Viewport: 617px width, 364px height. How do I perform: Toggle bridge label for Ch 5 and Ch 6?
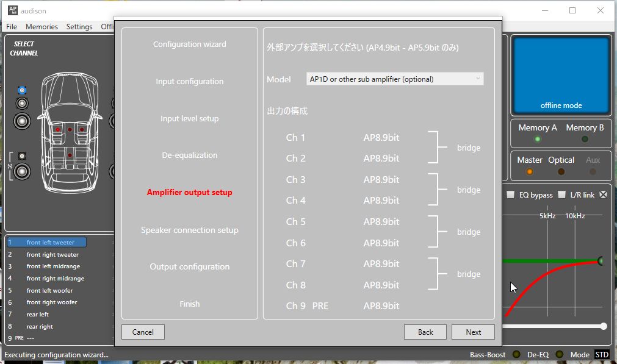(469, 232)
